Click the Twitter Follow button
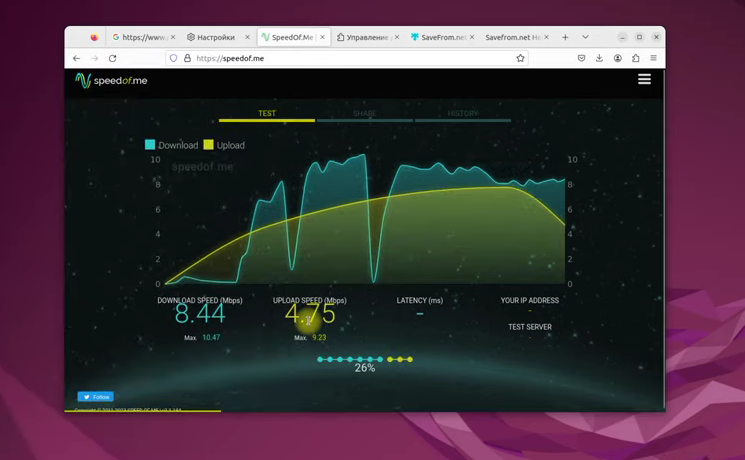 pos(96,397)
